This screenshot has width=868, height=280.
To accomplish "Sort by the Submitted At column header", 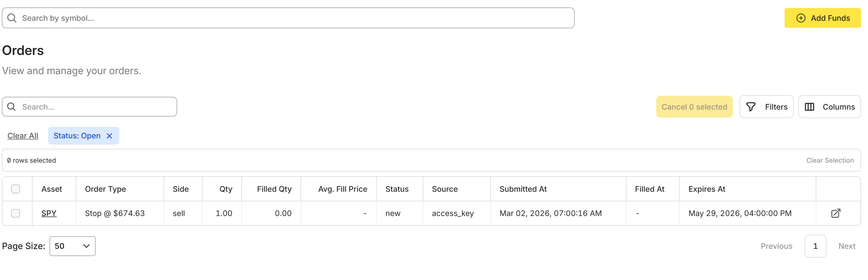I will coord(523,189).
